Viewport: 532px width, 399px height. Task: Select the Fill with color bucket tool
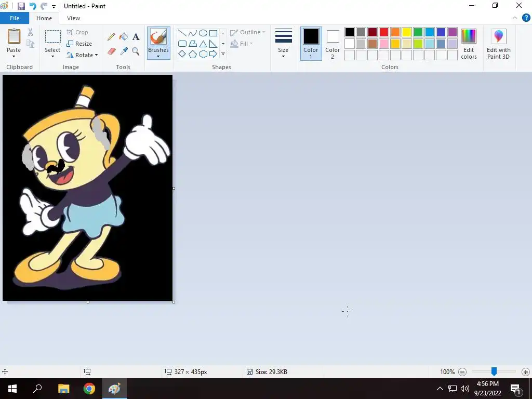pos(124,37)
